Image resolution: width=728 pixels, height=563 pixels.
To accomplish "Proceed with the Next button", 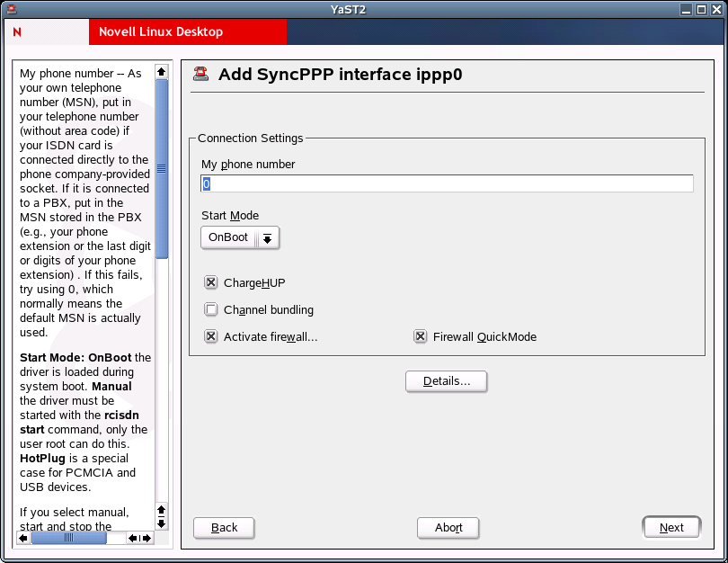I will 671,528.
